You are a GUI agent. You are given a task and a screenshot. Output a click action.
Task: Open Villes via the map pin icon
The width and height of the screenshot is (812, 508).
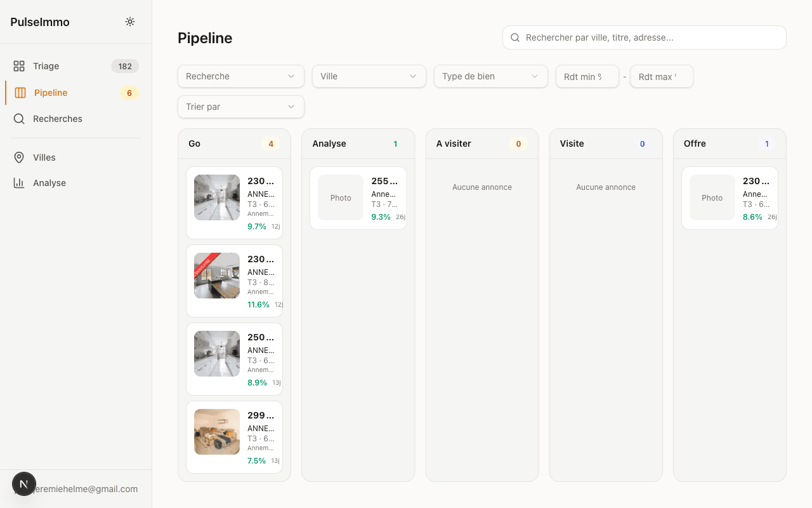[18, 157]
